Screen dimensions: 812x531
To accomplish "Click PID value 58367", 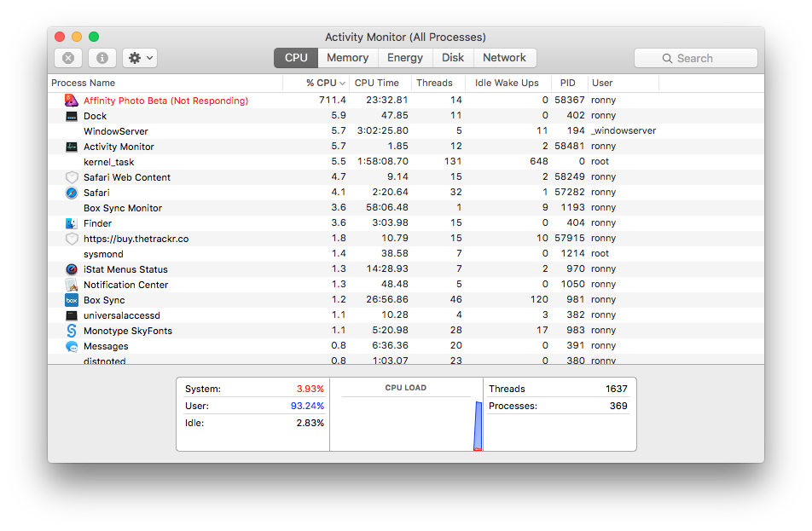I will [570, 100].
